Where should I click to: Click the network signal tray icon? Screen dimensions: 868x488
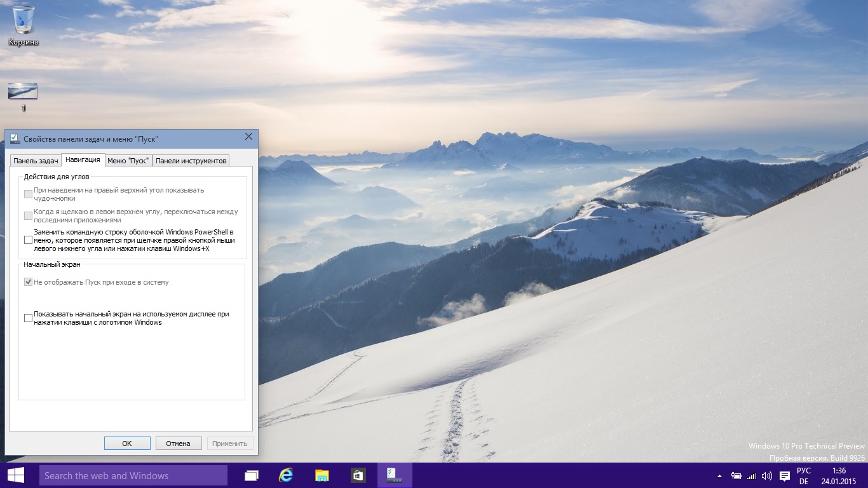752,476
